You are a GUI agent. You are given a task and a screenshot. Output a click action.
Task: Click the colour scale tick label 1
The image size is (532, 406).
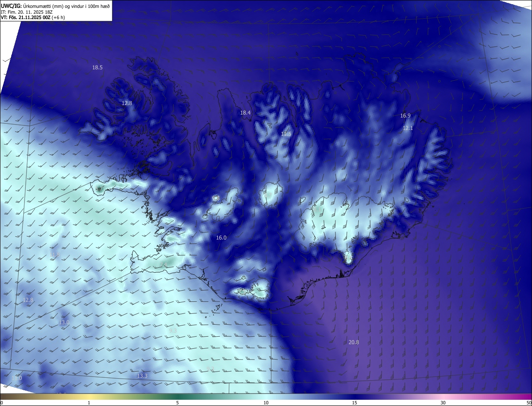point(89,403)
